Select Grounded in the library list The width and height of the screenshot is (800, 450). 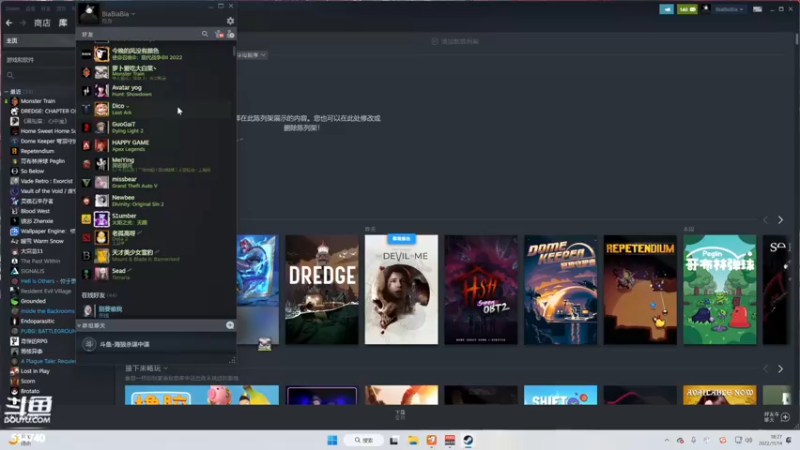(x=33, y=301)
